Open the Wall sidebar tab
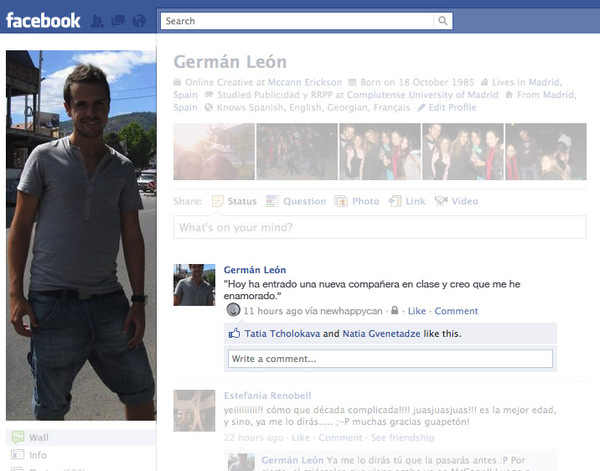Image resolution: width=600 pixels, height=471 pixels. coord(81,437)
